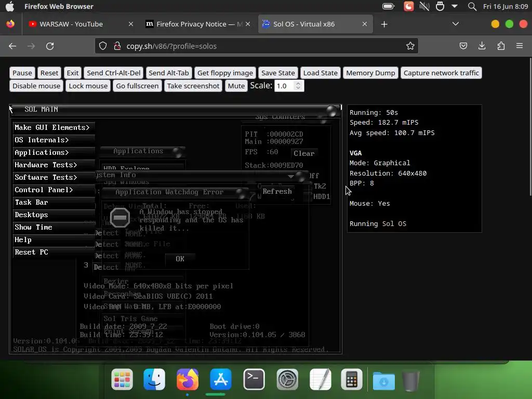Click the padlock site security icon
This screenshot has height=399, width=532.
117,46
